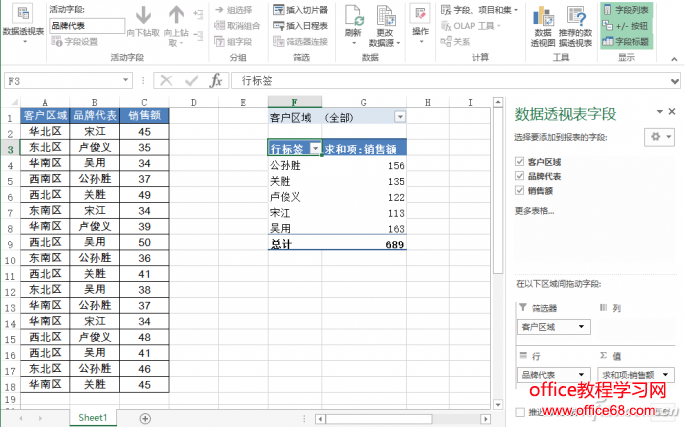The image size is (685, 427).
Task: Click 更改数据源 change data source
Action: click(384, 25)
